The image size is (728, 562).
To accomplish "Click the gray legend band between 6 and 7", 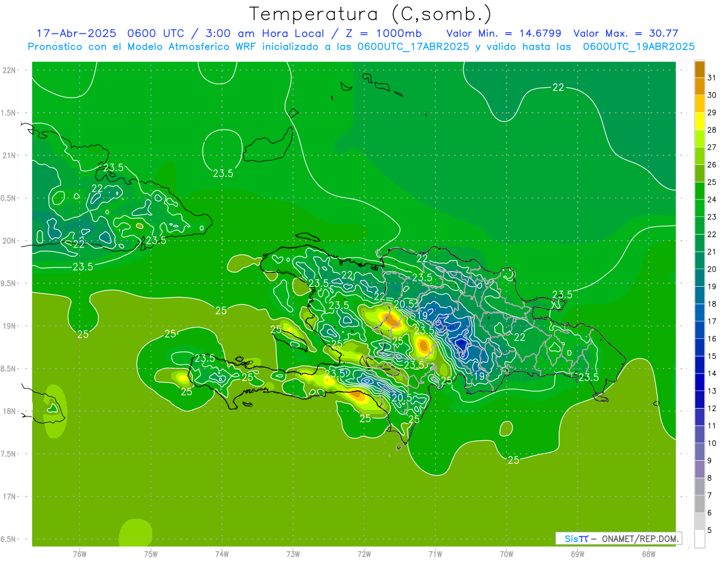I will tap(699, 504).
